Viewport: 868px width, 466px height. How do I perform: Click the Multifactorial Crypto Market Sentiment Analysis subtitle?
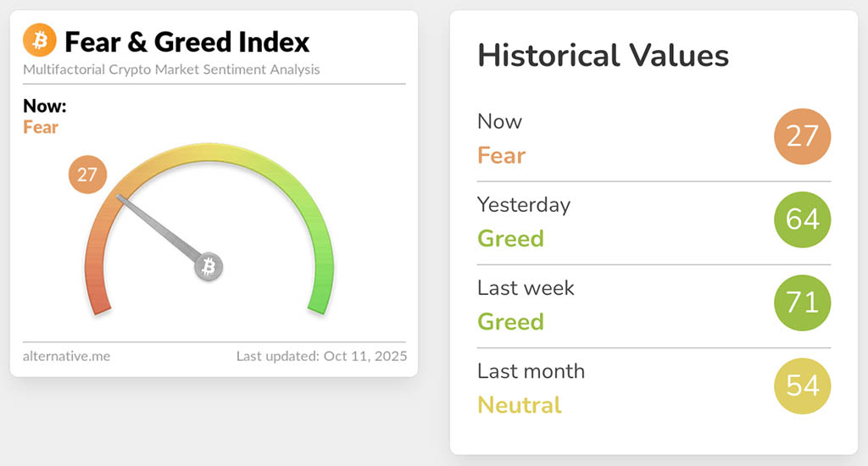(x=172, y=69)
